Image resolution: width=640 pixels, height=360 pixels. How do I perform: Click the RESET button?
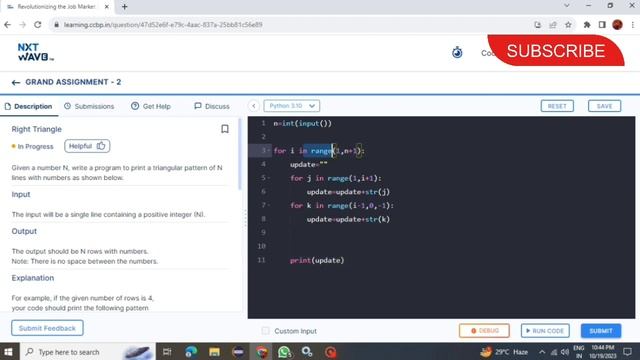(x=557, y=106)
